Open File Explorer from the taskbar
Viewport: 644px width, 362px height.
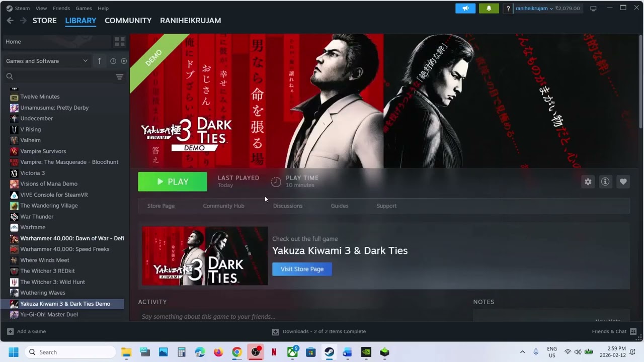(x=126, y=352)
